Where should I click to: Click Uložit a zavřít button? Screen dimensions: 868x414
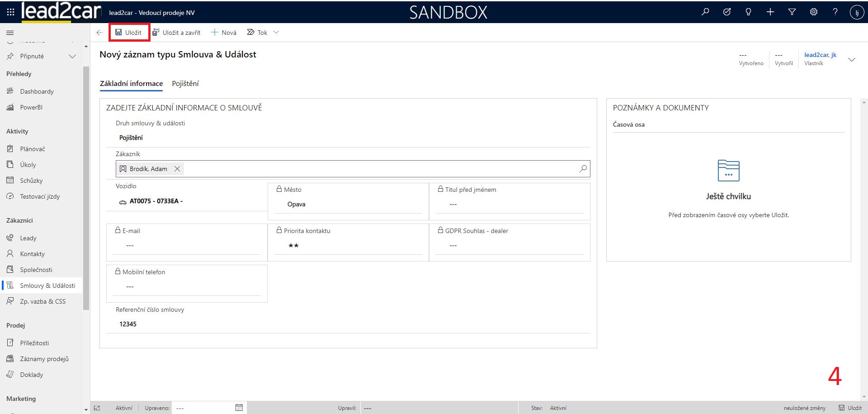click(176, 33)
